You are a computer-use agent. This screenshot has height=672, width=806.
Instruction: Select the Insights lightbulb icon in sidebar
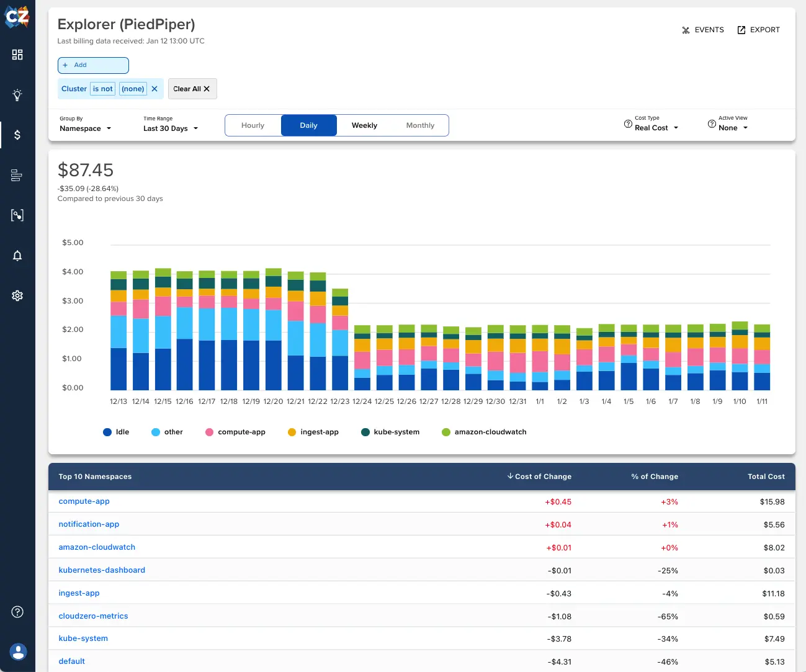click(17, 94)
